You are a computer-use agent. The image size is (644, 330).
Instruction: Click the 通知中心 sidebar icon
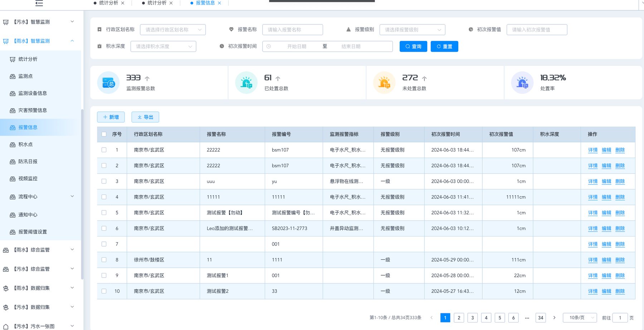[13, 215]
